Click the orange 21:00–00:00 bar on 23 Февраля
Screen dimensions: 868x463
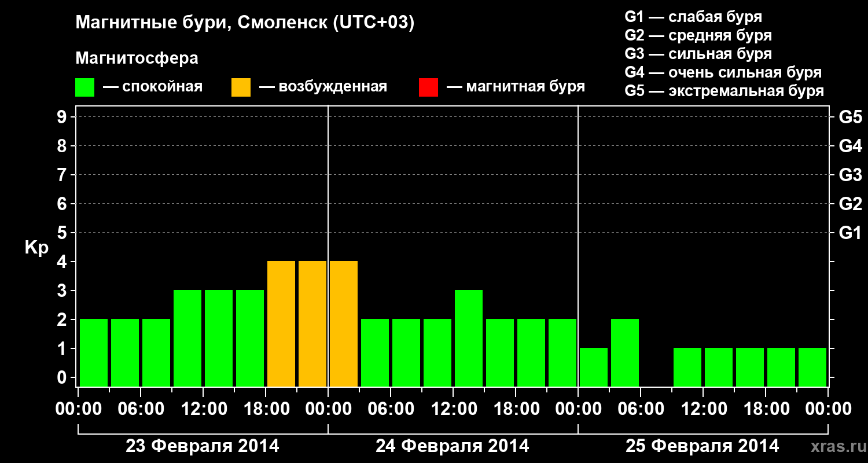[312, 324]
